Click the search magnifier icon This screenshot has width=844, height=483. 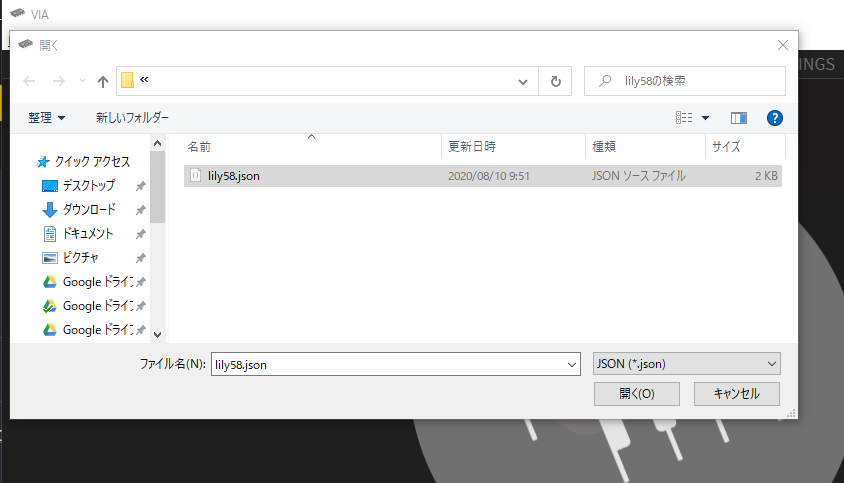[605, 81]
